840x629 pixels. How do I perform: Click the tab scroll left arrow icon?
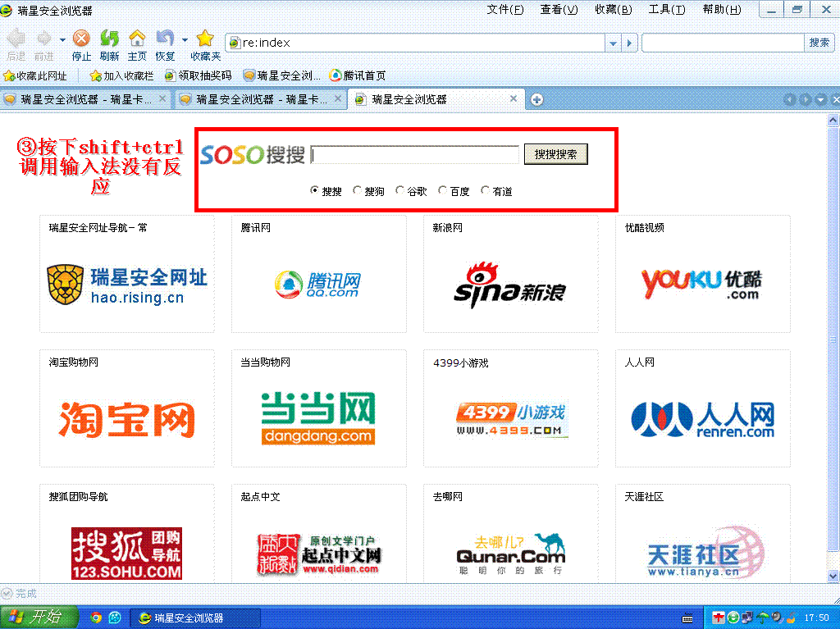pos(789,100)
